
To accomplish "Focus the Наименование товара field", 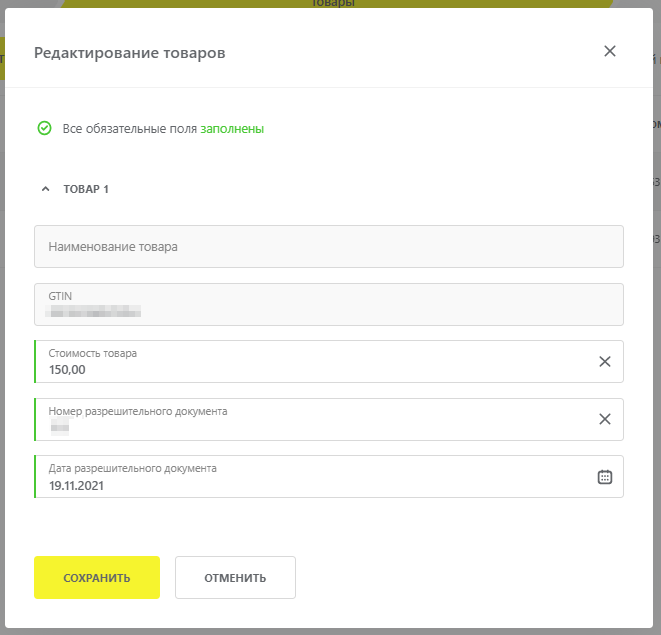I will tap(329, 247).
